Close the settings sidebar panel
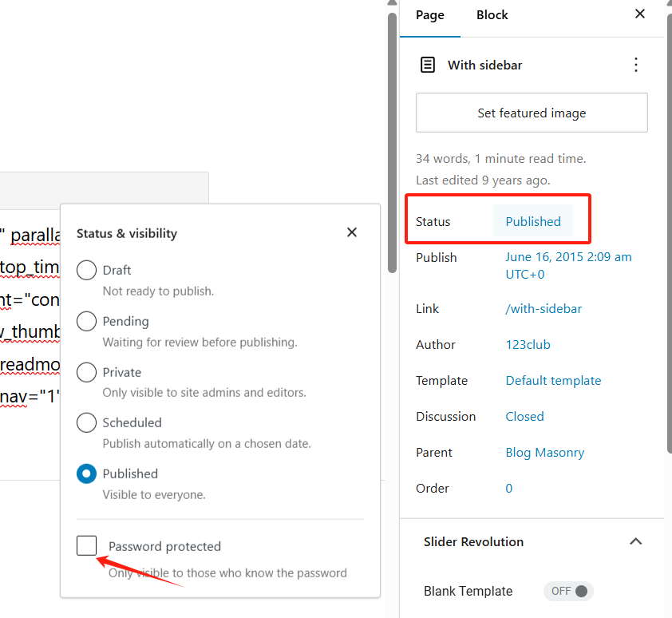672x618 pixels. tap(640, 14)
